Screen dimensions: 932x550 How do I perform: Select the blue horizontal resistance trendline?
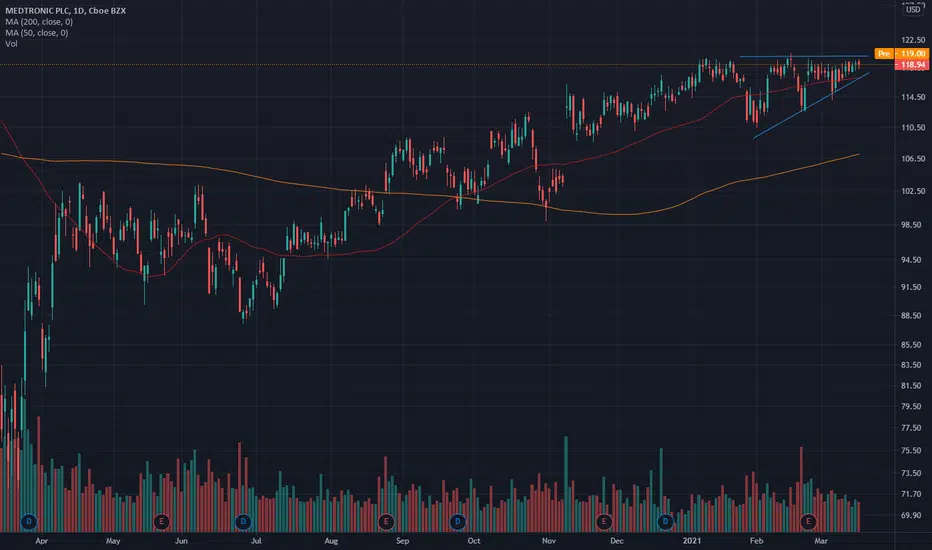pyautogui.click(x=804, y=56)
